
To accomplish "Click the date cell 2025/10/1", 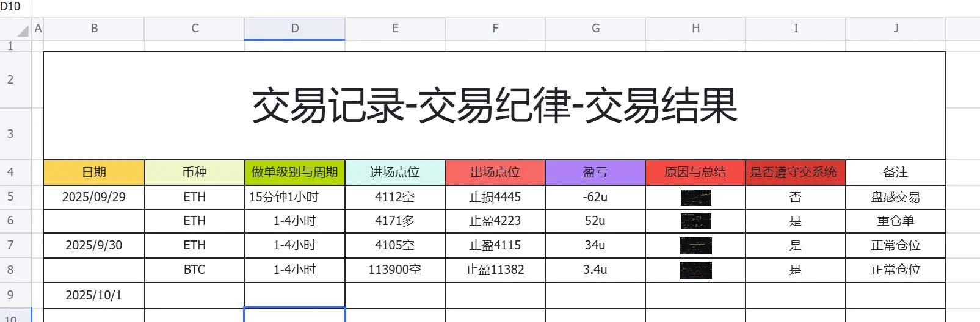I will pyautogui.click(x=94, y=295).
